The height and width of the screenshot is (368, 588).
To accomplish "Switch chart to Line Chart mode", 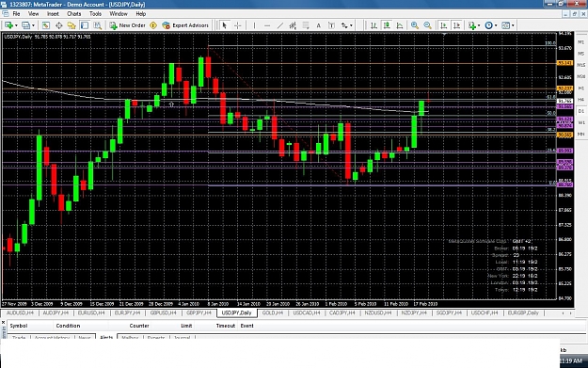I will [x=400, y=25].
